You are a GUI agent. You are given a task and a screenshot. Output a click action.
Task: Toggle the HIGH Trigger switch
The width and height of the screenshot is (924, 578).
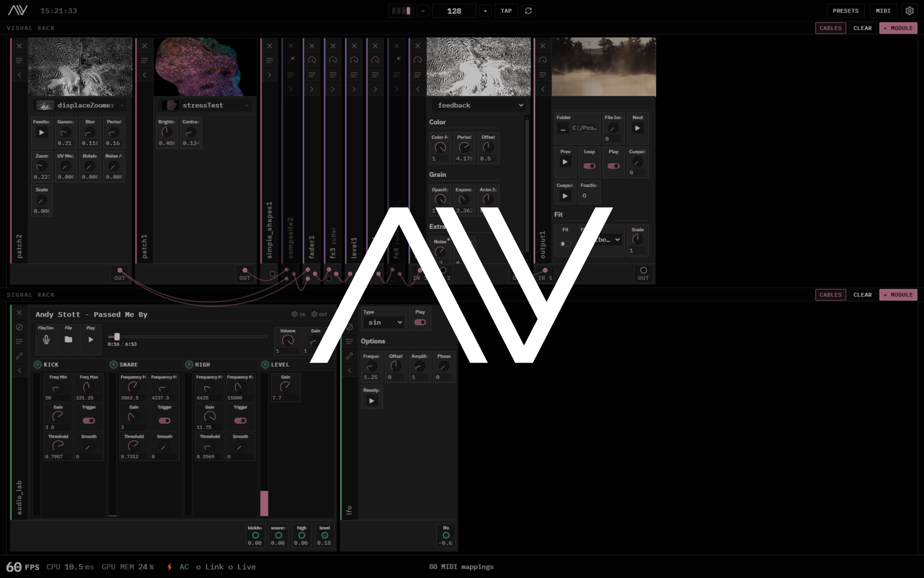pos(240,420)
